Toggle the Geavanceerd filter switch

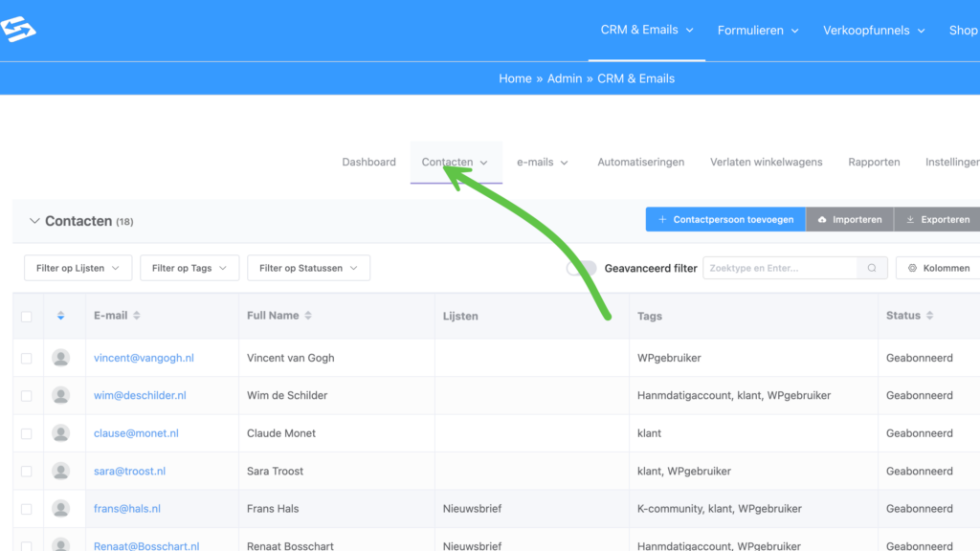[x=581, y=269]
